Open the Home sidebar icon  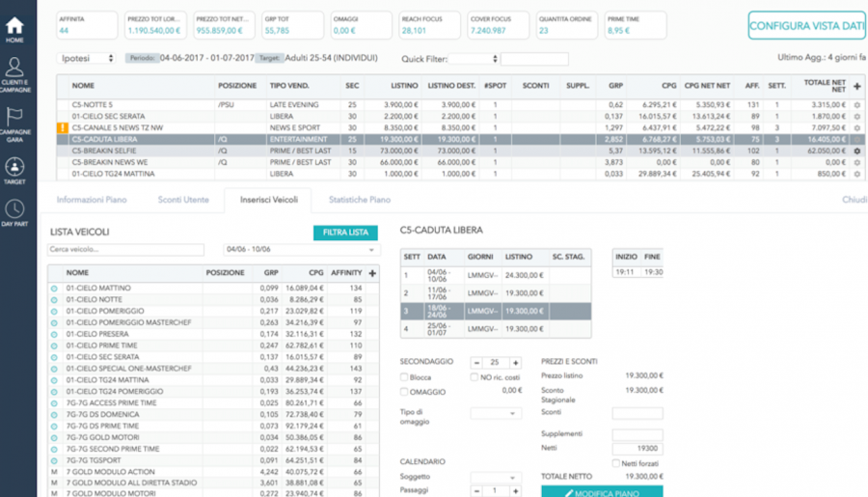(x=14, y=29)
